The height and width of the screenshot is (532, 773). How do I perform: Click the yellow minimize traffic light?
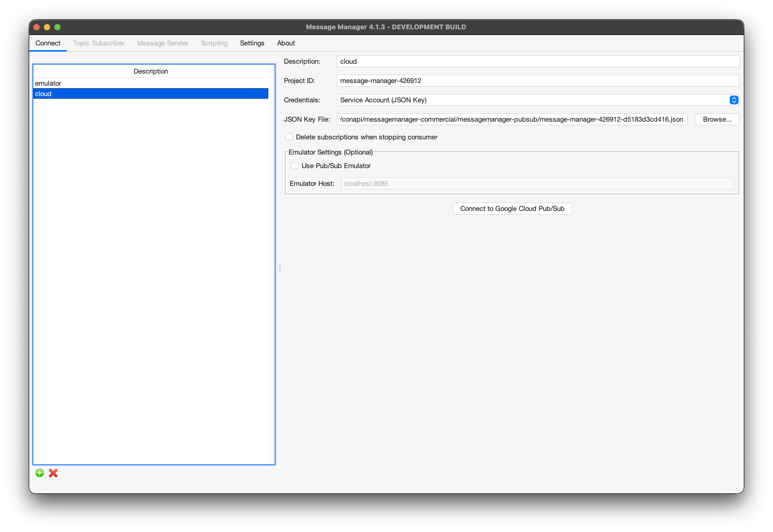pos(47,27)
